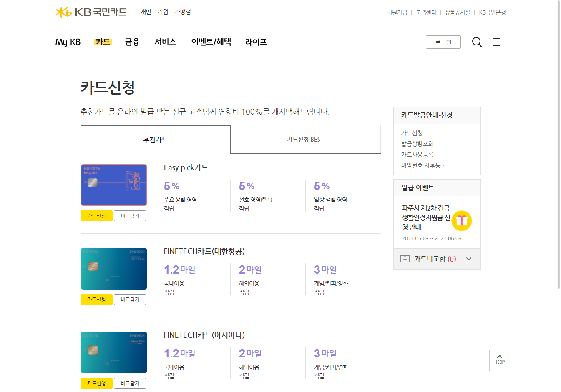Apply for Easy pick카드 with 카드신청
561x392 pixels.
tap(96, 216)
